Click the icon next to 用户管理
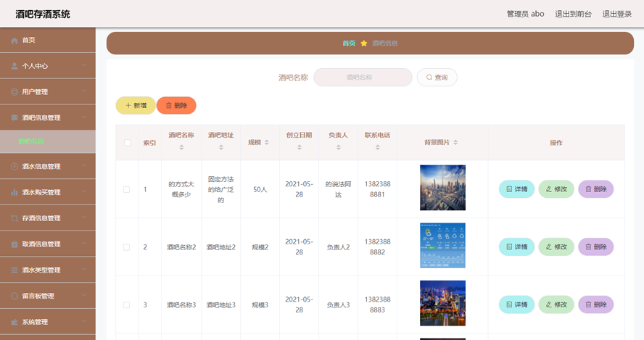The width and height of the screenshot is (644, 340). pyautogui.click(x=15, y=92)
